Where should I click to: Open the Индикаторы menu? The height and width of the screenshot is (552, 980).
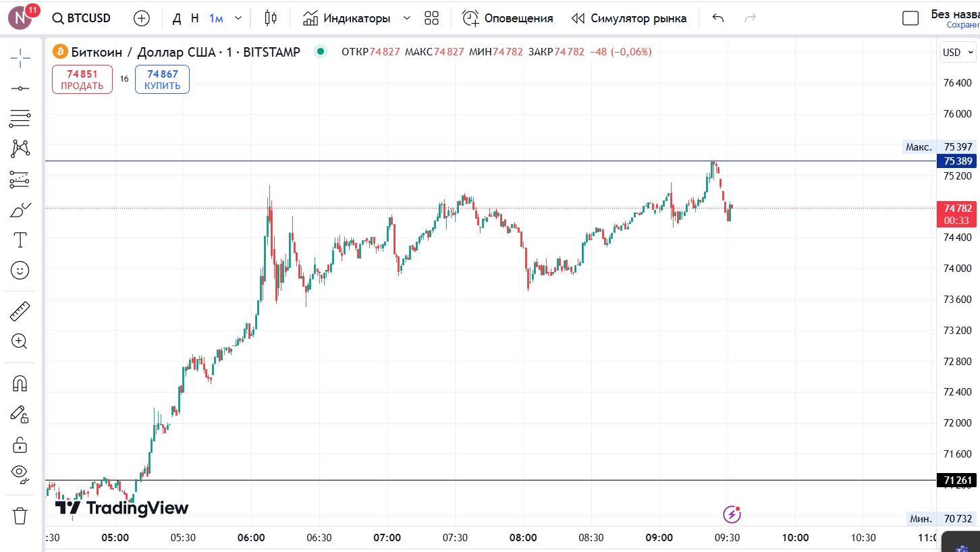347,18
